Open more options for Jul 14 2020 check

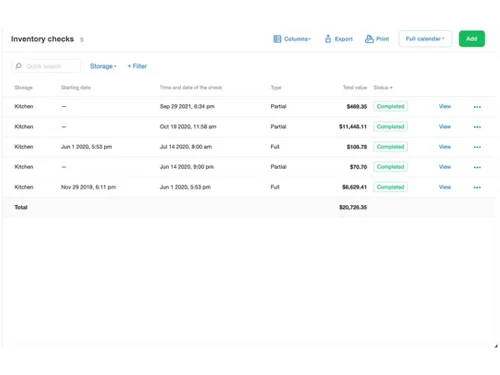click(477, 147)
